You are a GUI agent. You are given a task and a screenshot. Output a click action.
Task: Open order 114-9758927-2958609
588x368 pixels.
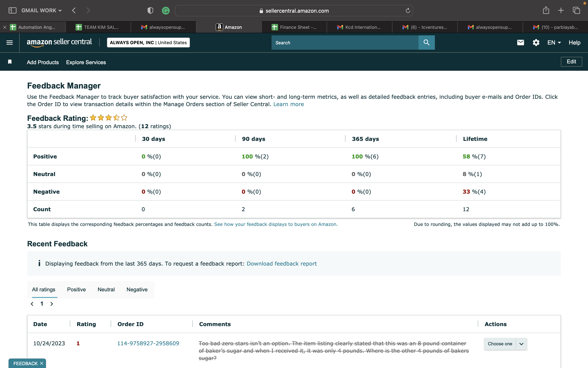148,343
